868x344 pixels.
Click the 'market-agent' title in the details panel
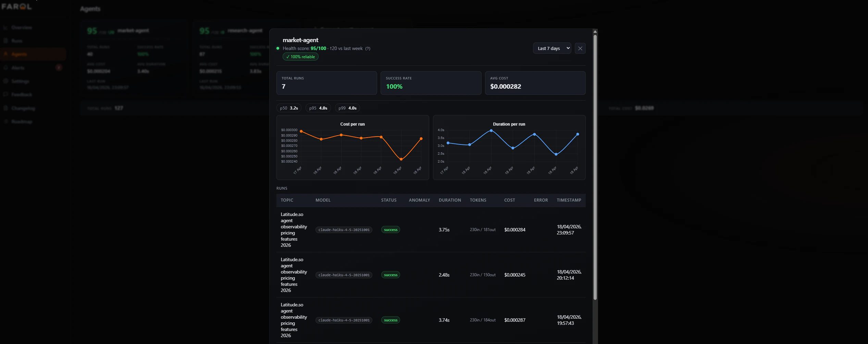(300, 40)
